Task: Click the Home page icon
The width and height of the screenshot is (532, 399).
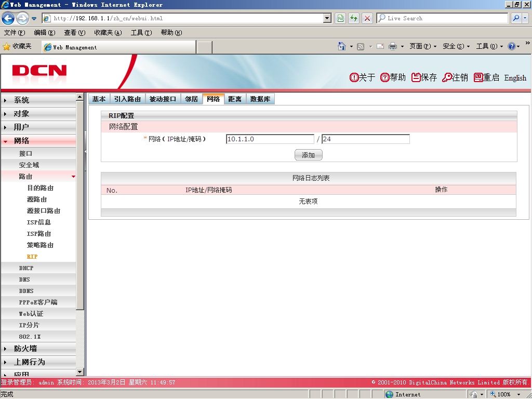Action: [x=342, y=46]
